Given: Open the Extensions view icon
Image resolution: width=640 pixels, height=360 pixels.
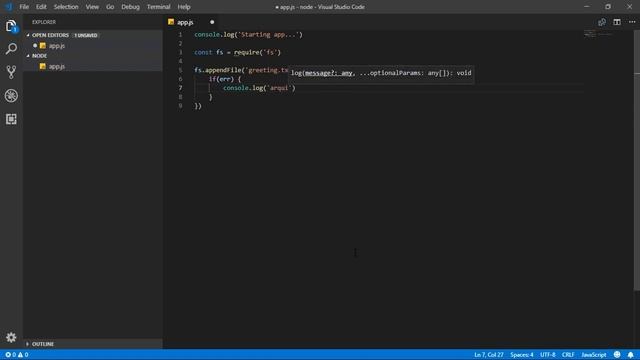Looking at the screenshot, I should 11,119.
